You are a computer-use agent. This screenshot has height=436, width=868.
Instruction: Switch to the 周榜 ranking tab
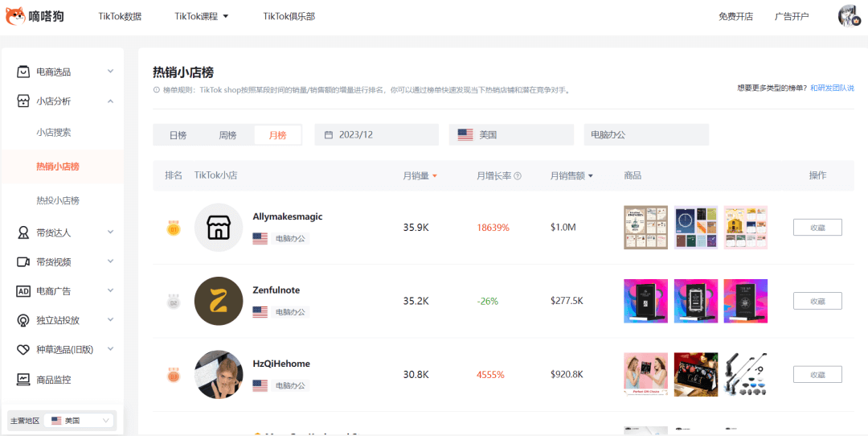pyautogui.click(x=227, y=135)
